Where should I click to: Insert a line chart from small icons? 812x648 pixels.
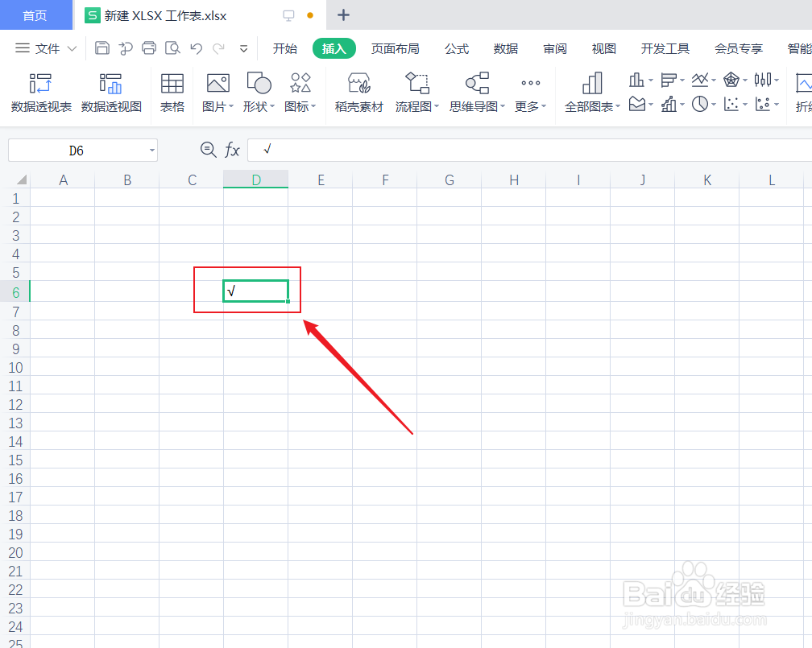click(x=700, y=80)
